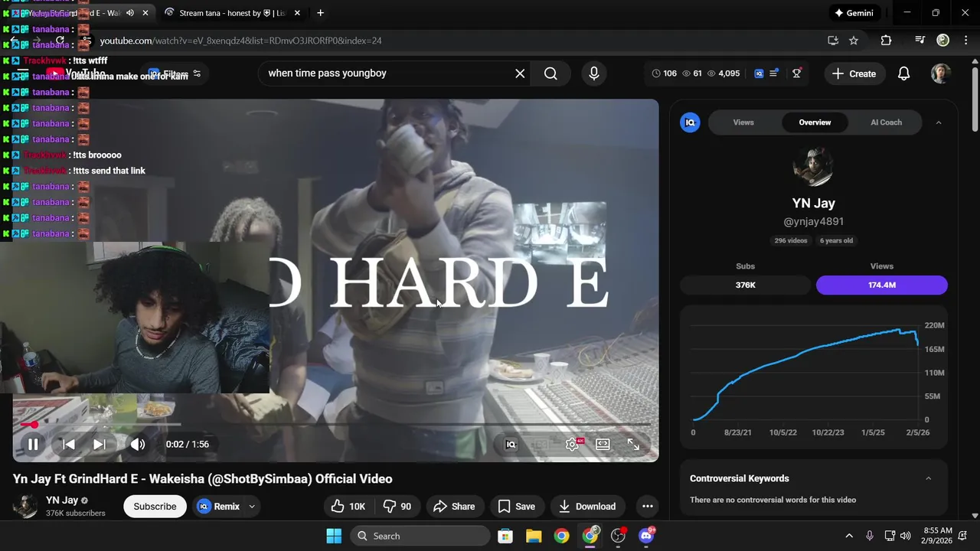The image size is (980, 551).
Task: Open player settings gear with 4K badge
Action: point(573,444)
